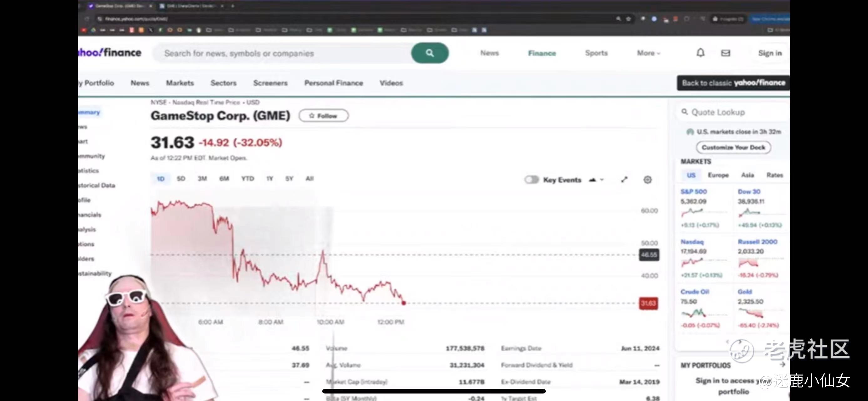
Task: Click the star in the Follow button
Action: coord(312,116)
